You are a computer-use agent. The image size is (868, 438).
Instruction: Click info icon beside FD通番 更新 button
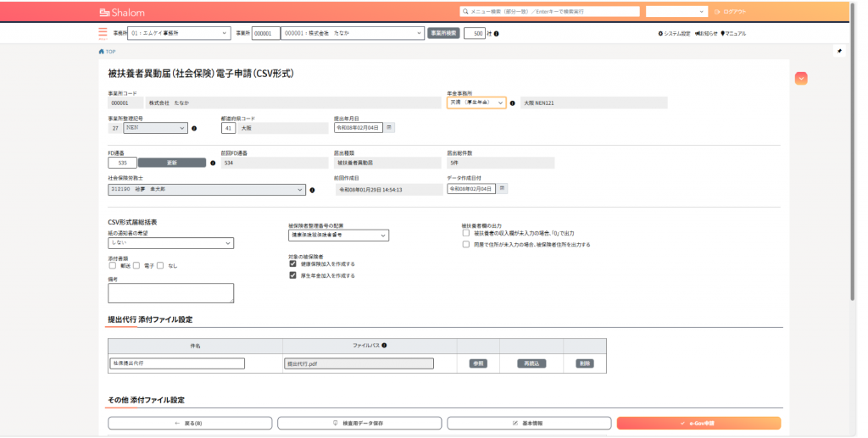click(212, 163)
